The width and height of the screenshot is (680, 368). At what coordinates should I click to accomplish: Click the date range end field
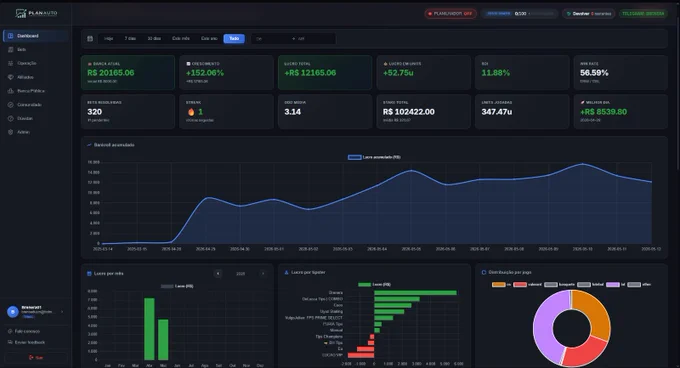315,39
